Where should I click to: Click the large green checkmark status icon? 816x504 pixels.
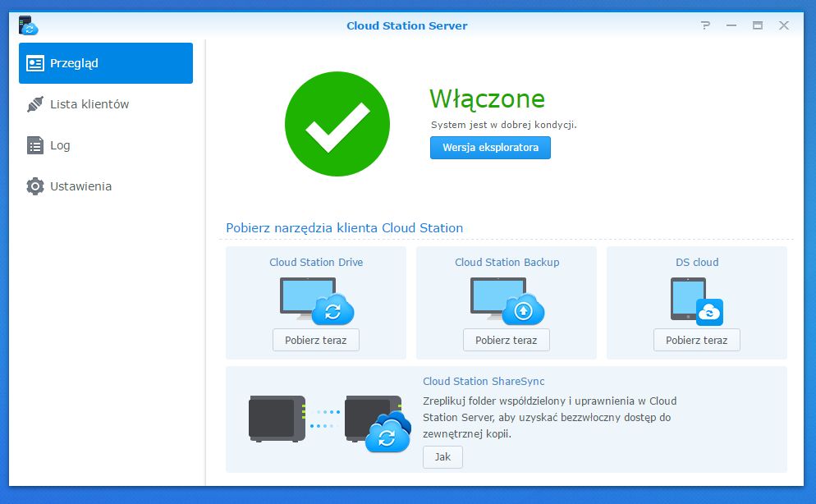point(337,124)
